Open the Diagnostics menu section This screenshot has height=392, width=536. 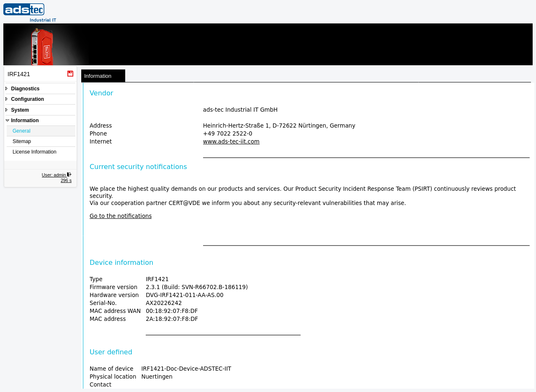pos(25,89)
